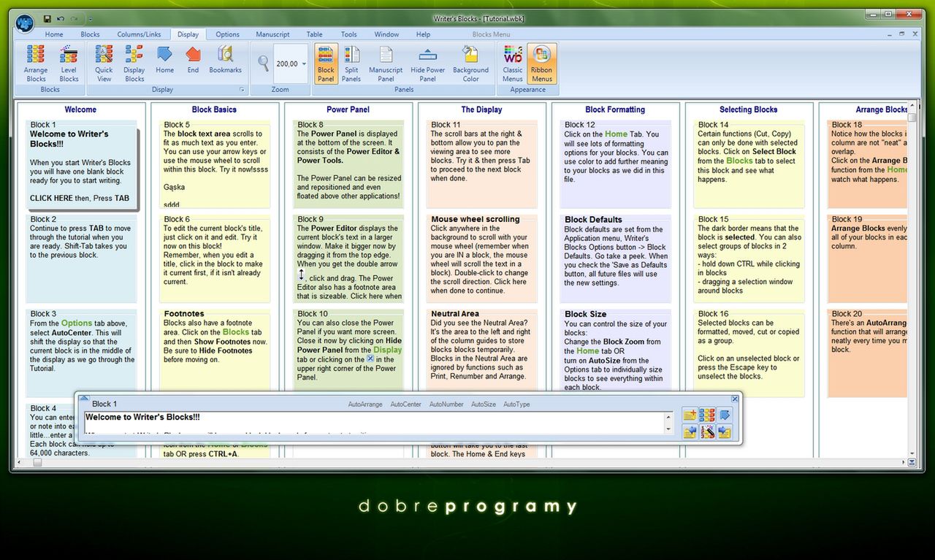Collapse Power Panel using top-left arrow

(83, 399)
